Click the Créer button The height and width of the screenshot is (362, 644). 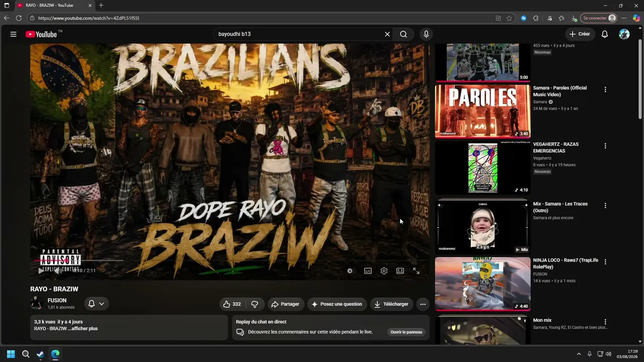pos(580,34)
